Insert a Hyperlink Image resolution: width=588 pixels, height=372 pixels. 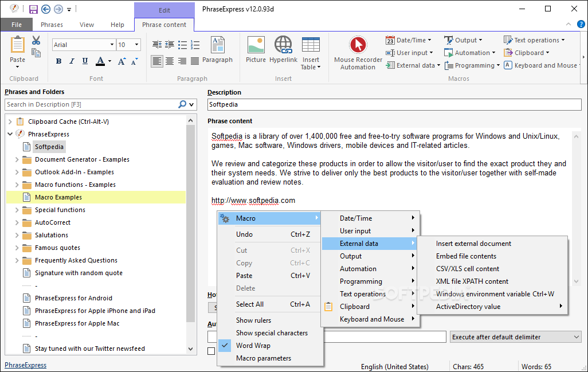283,50
